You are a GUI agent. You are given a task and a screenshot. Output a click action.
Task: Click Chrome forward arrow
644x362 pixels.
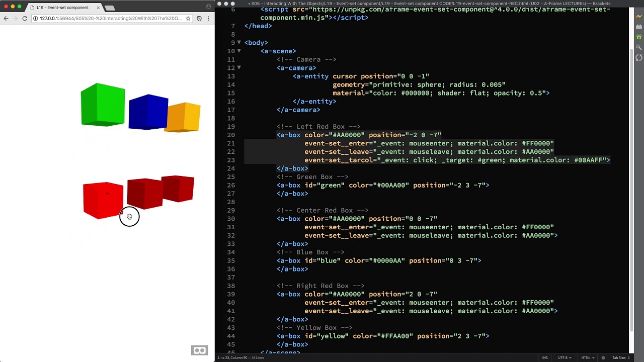click(x=15, y=18)
